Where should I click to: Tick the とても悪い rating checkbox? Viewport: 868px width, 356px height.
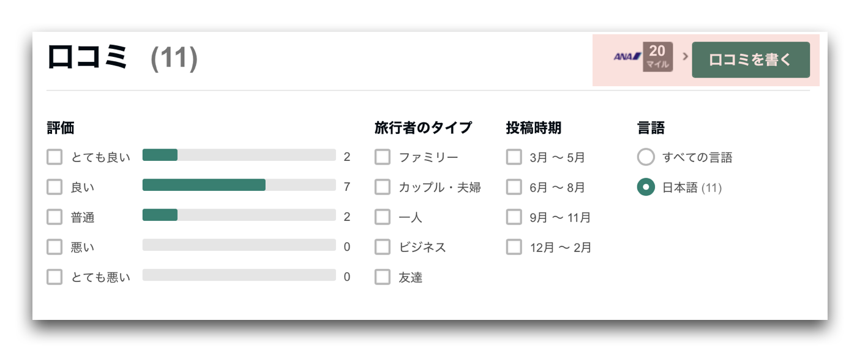pos(54,277)
